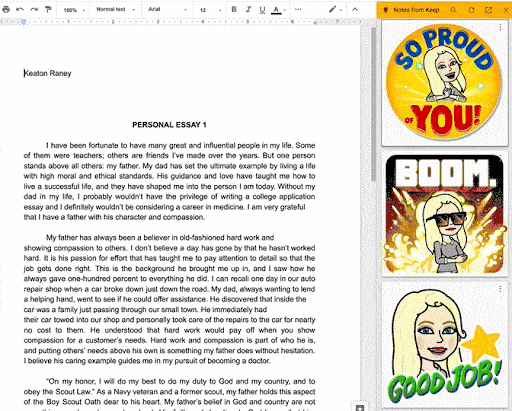The width and height of the screenshot is (512, 411).
Task: Click the Print icon
Action: coord(6,9)
